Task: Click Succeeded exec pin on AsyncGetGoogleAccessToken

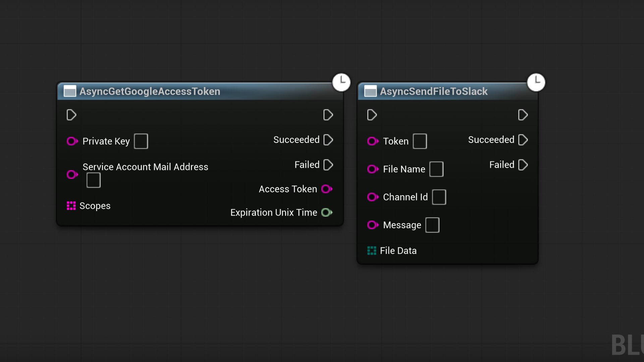Action: (x=328, y=140)
